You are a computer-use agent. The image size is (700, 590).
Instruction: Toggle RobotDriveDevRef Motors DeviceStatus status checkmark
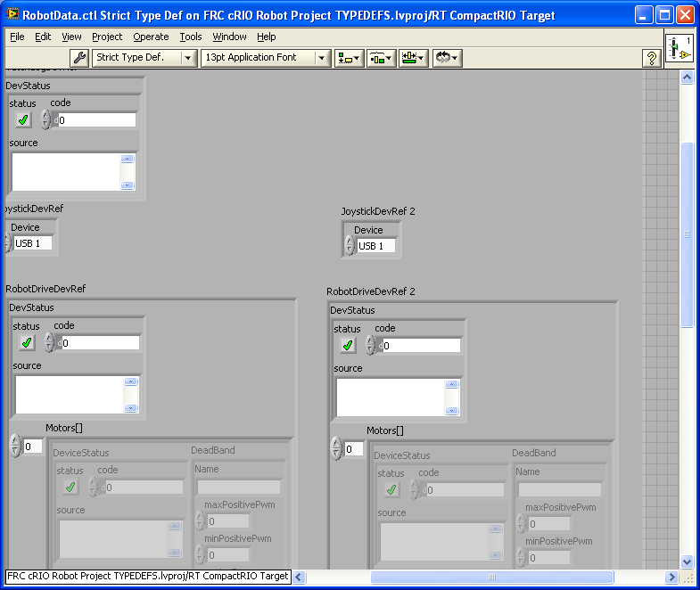(70, 487)
